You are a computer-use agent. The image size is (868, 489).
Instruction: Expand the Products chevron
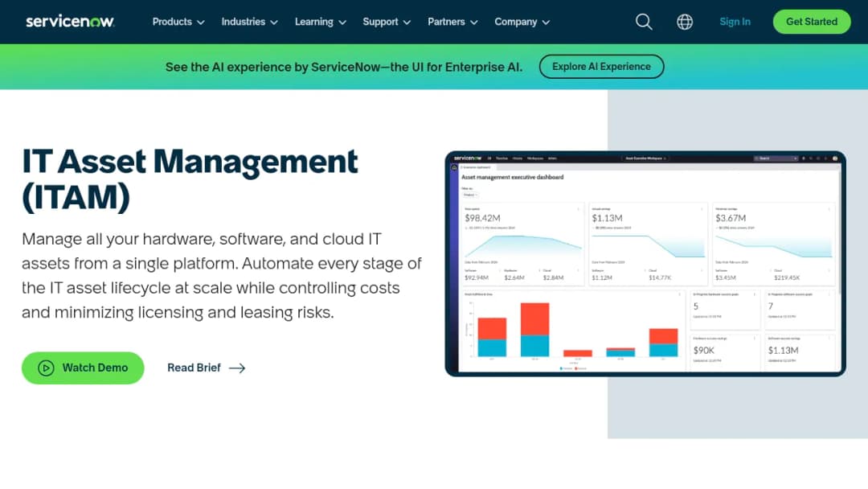(x=200, y=23)
